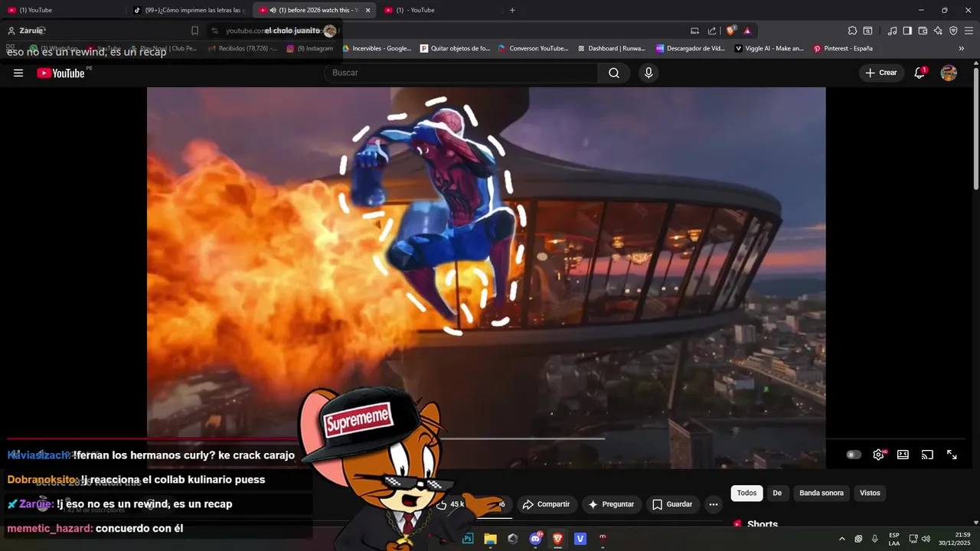Open video settings gear icon
Viewport: 980px width, 551px height.
point(879,455)
